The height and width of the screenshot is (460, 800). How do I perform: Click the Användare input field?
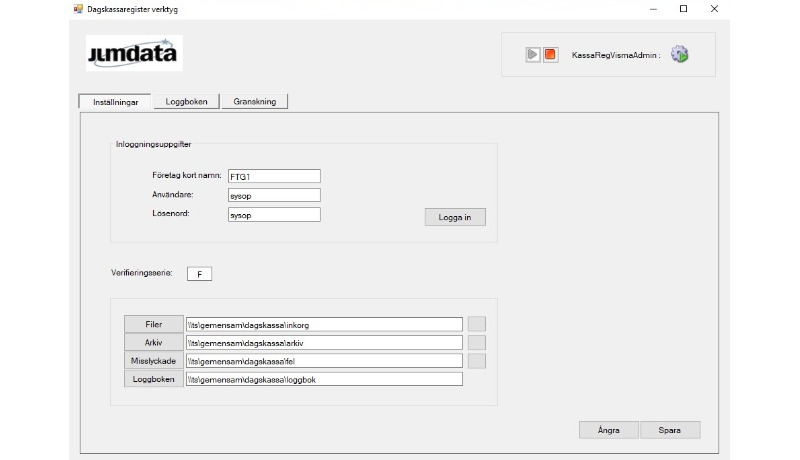coord(274,195)
